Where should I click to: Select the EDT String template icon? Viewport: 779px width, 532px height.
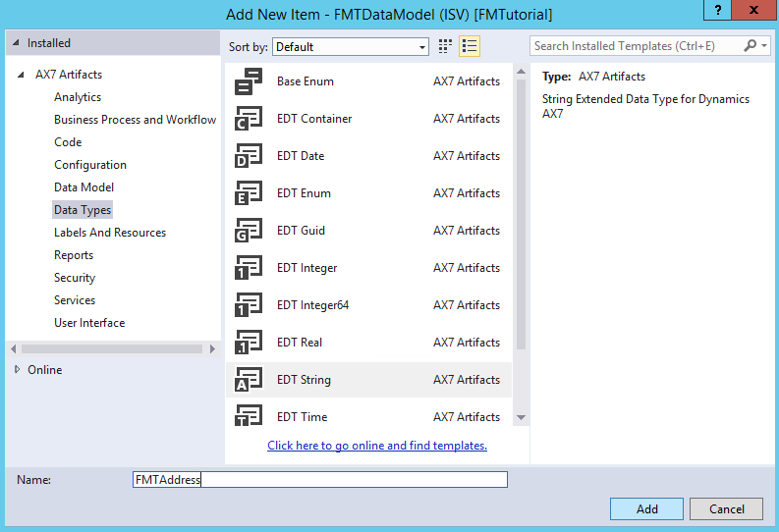[x=248, y=380]
